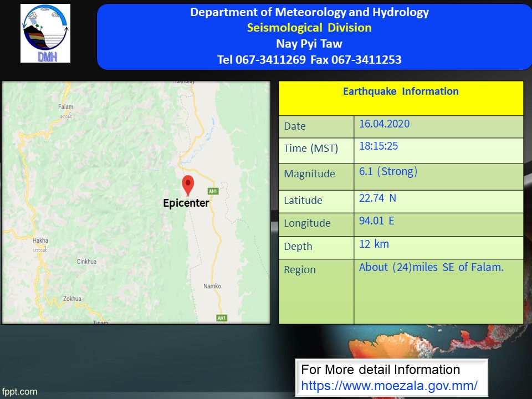532x399 pixels.
Task: Select the red epicenter pin on map
Action: point(188,185)
